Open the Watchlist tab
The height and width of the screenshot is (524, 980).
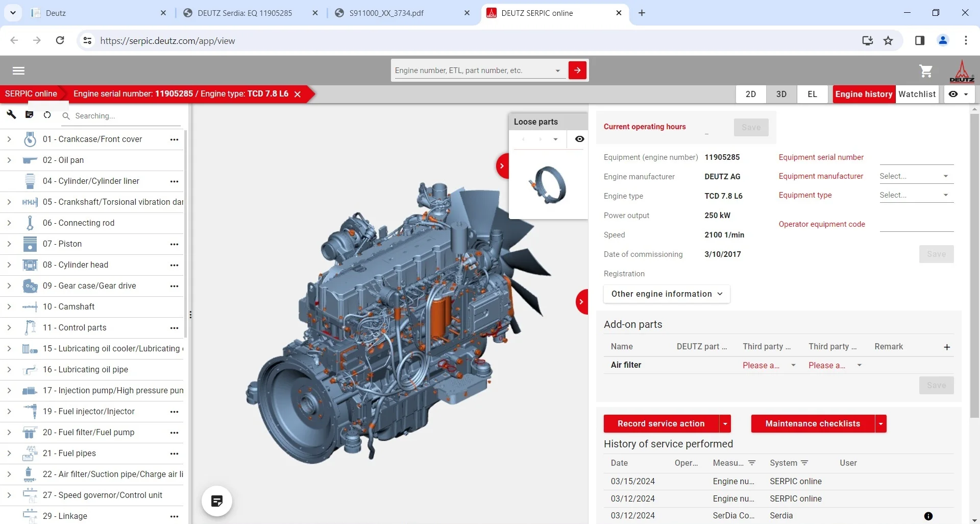(x=917, y=94)
